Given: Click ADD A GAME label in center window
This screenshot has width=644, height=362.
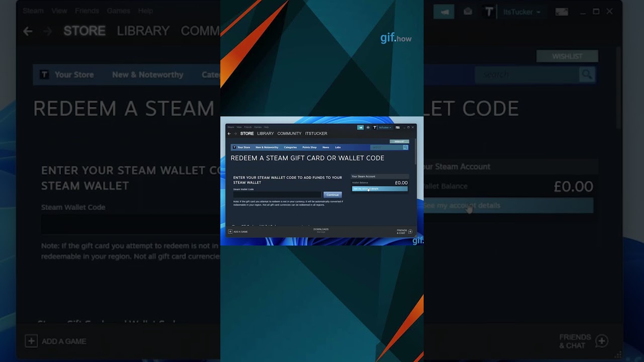Looking at the screenshot, I should click(x=240, y=232).
